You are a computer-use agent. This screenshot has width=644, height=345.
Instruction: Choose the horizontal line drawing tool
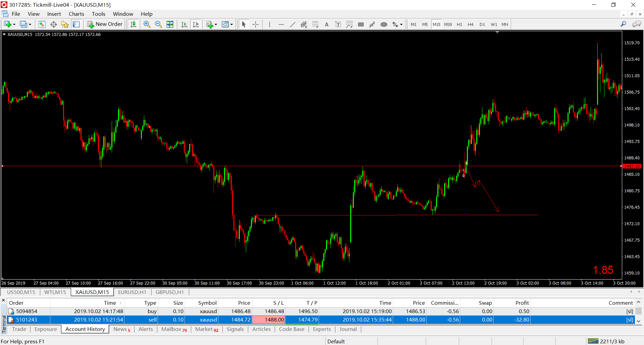click(x=281, y=24)
